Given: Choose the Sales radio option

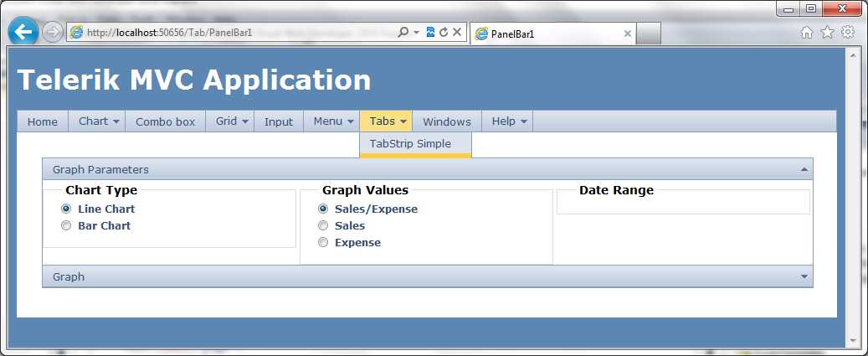Looking at the screenshot, I should click(x=323, y=225).
